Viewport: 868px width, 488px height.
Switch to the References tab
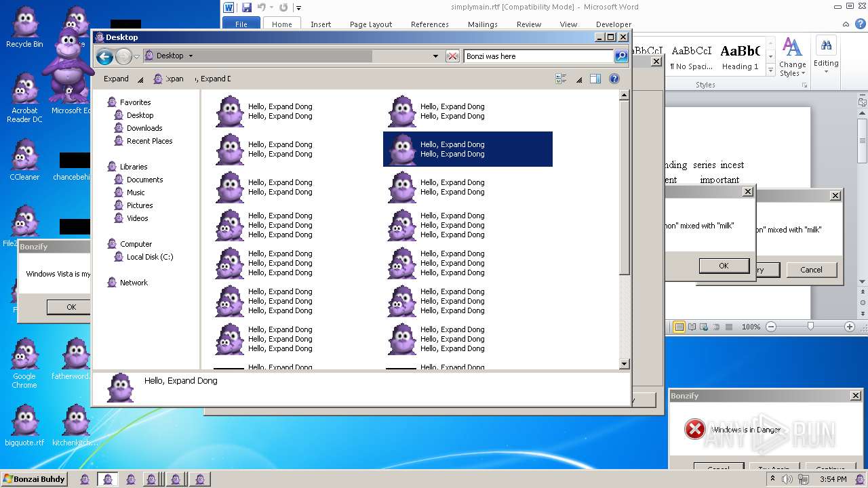pos(430,24)
